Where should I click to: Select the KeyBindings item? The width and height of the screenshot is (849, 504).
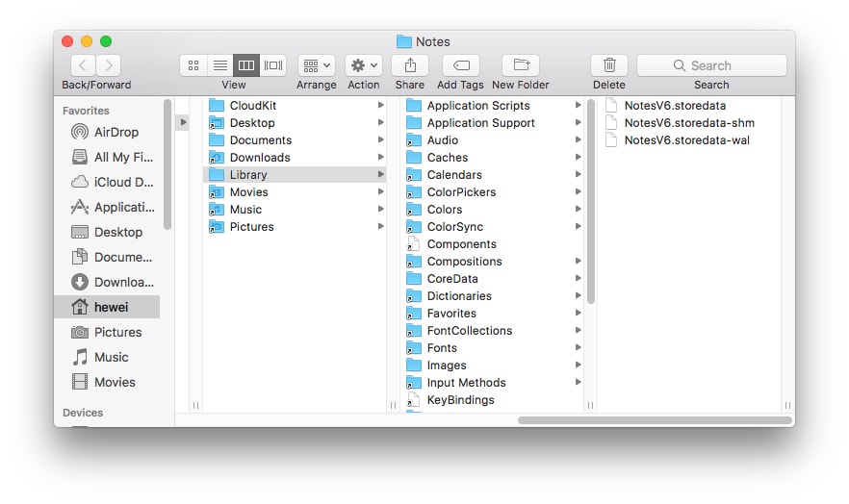493,399
